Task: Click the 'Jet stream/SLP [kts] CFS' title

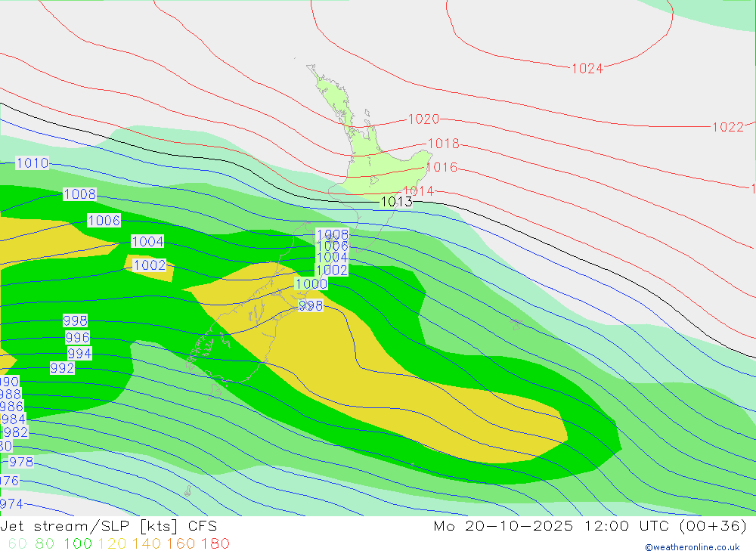Action: 109,526
